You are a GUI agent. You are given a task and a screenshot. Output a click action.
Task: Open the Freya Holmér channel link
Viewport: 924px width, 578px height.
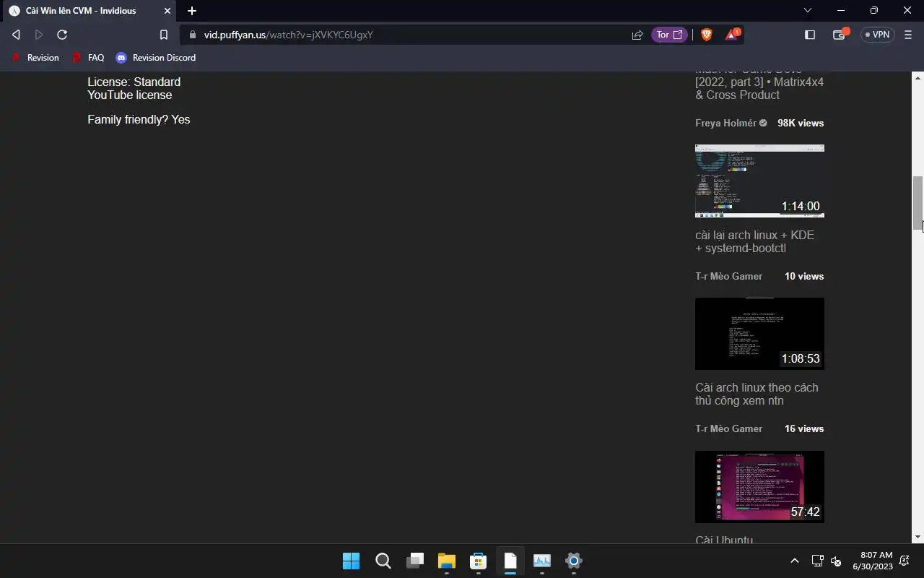point(731,123)
